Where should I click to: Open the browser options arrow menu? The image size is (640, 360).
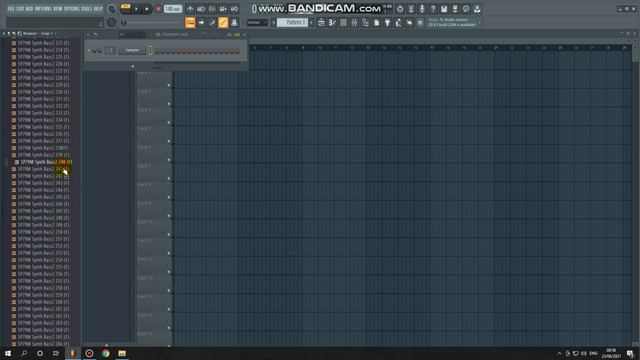tap(4, 33)
